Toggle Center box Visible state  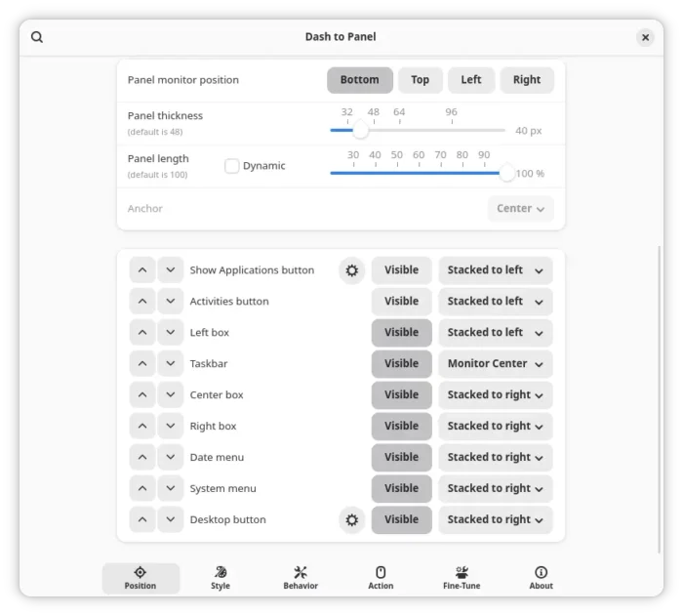[402, 395]
